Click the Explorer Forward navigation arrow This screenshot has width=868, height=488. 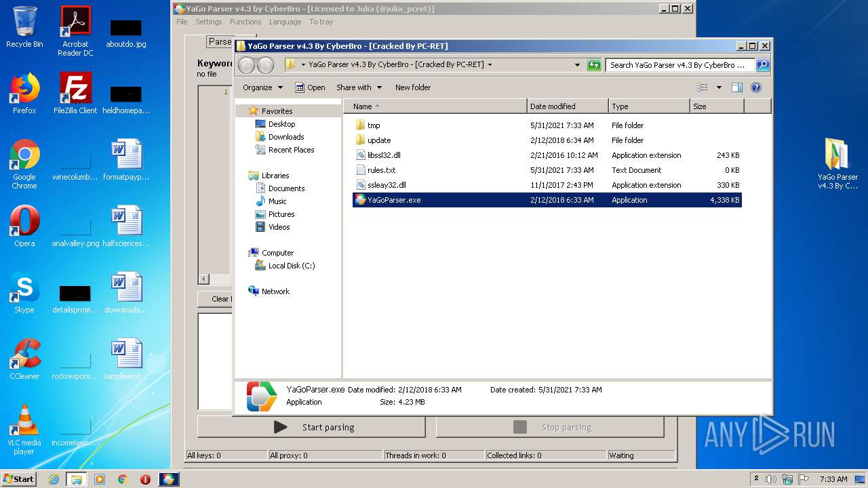(x=265, y=65)
